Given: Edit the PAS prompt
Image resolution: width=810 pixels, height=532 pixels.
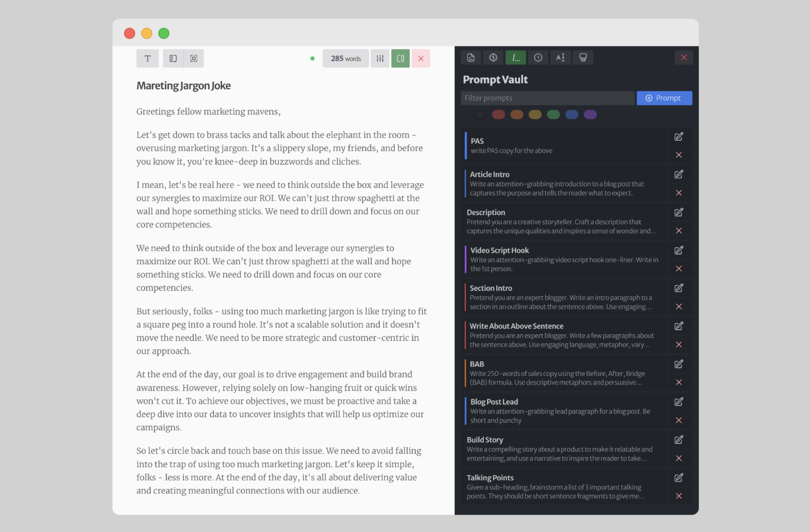Looking at the screenshot, I should 679,137.
